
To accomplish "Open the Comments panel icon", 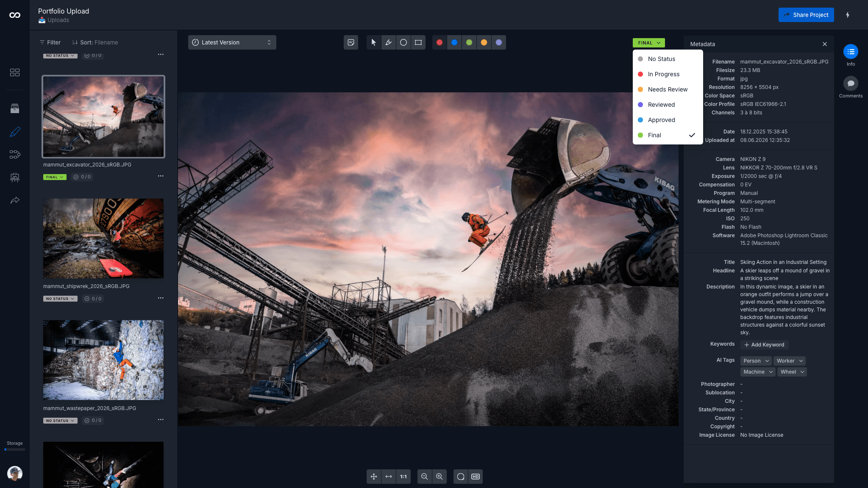I will click(851, 83).
